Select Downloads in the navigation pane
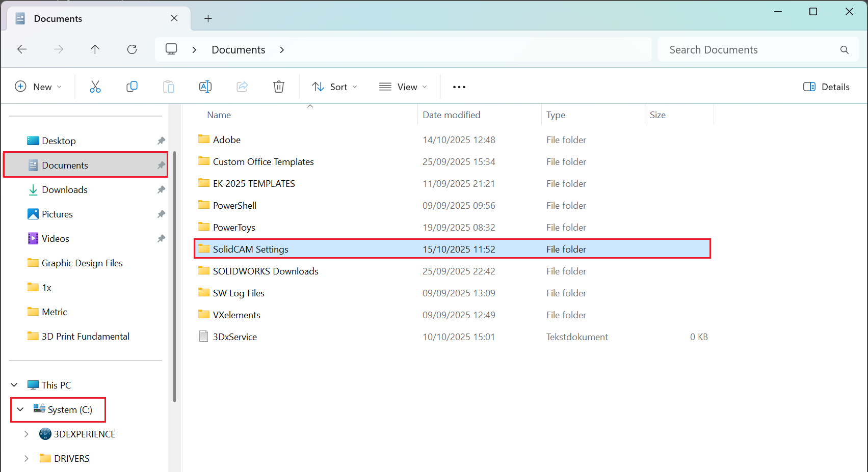This screenshot has width=868, height=472. click(65, 190)
